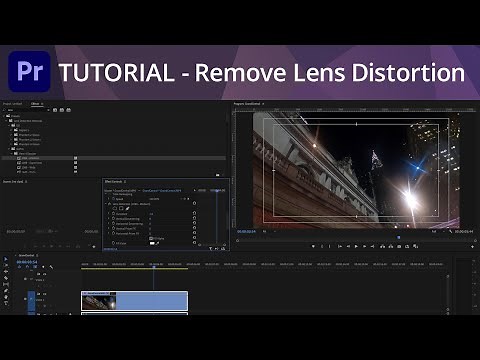480x360 pixels.
Task: Toggle V1 video track output eye
Action: coord(25,299)
